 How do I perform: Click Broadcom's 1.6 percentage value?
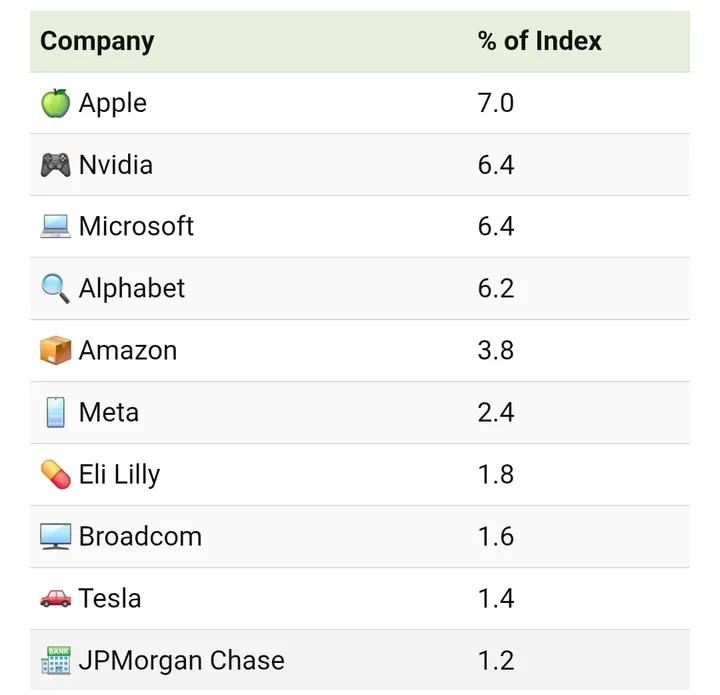pyautogui.click(x=495, y=537)
